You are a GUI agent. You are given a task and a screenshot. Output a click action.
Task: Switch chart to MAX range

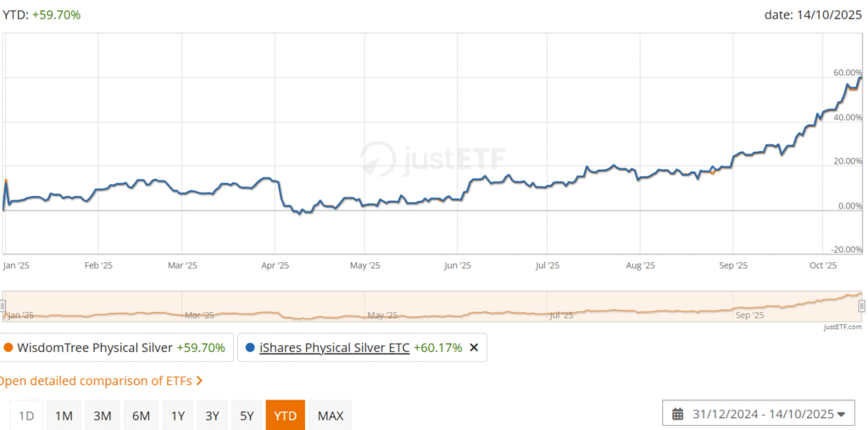tap(330, 416)
